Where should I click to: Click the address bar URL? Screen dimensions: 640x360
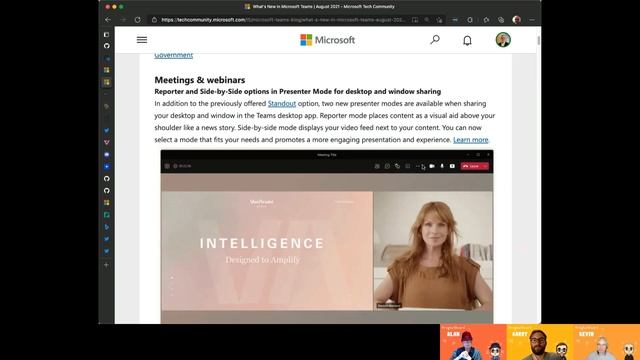tap(283, 20)
